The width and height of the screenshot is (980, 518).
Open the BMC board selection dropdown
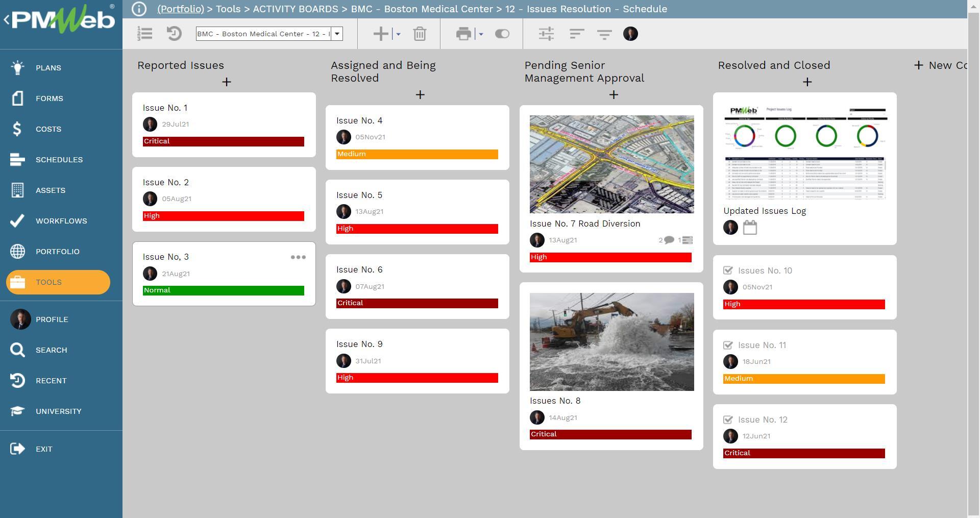point(337,34)
